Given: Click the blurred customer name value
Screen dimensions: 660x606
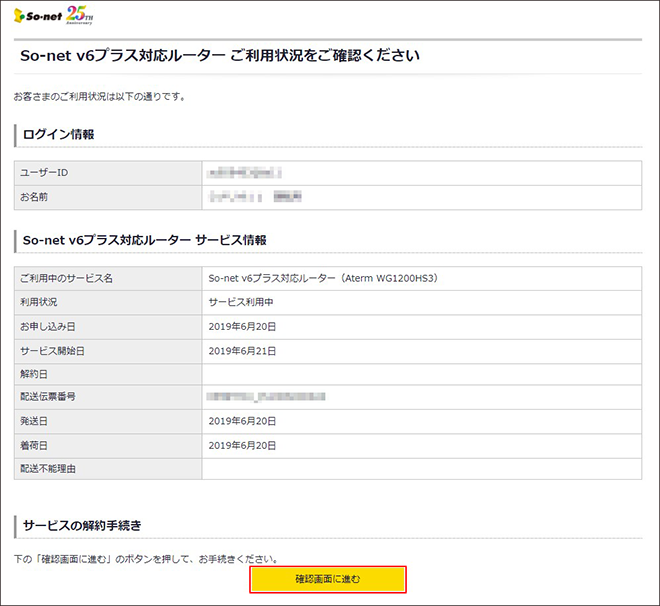Looking at the screenshot, I should [255, 197].
